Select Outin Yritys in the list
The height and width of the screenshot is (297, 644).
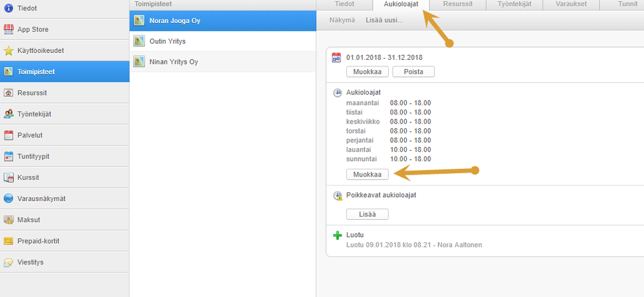point(222,41)
